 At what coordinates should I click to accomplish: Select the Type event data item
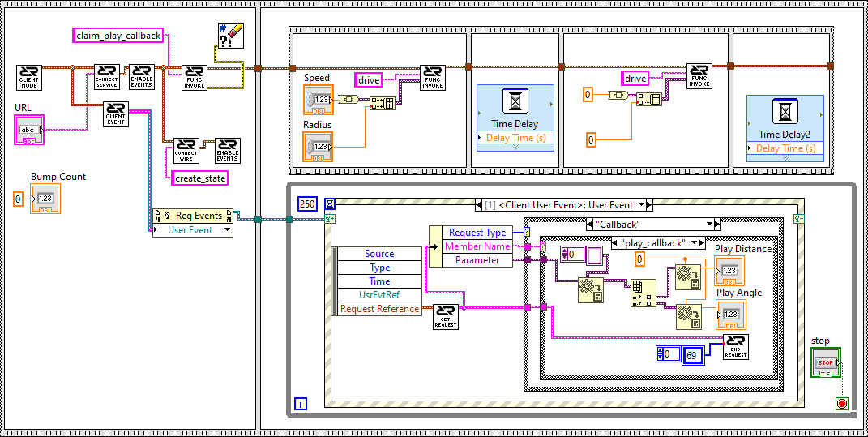[x=379, y=268]
